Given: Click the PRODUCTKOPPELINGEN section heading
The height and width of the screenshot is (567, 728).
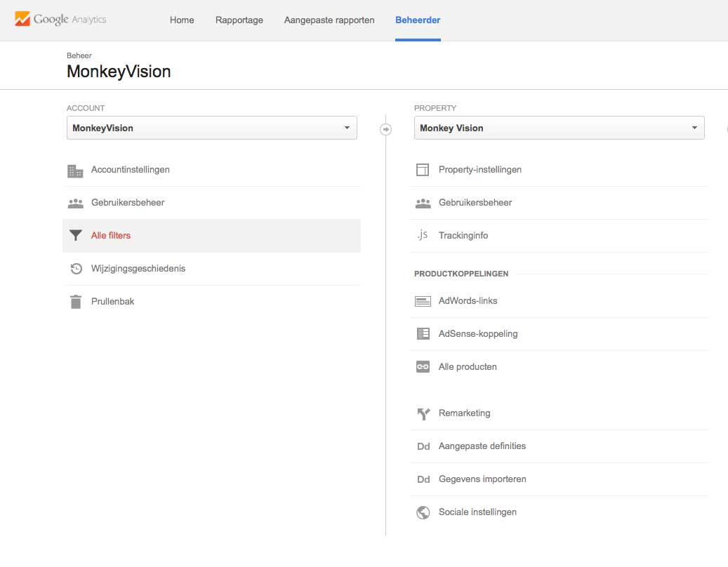Looking at the screenshot, I should [x=461, y=274].
